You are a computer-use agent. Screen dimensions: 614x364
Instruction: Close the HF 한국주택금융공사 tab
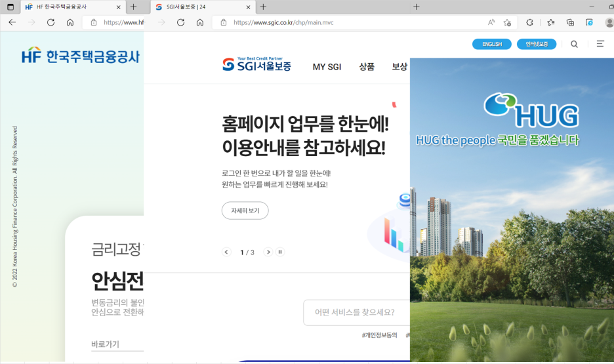(x=118, y=7)
